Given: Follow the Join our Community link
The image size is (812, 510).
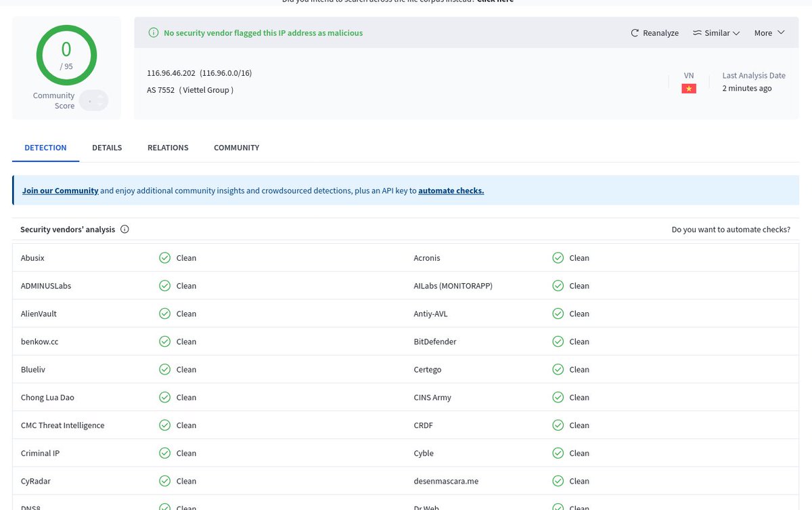Looking at the screenshot, I should tap(60, 191).
